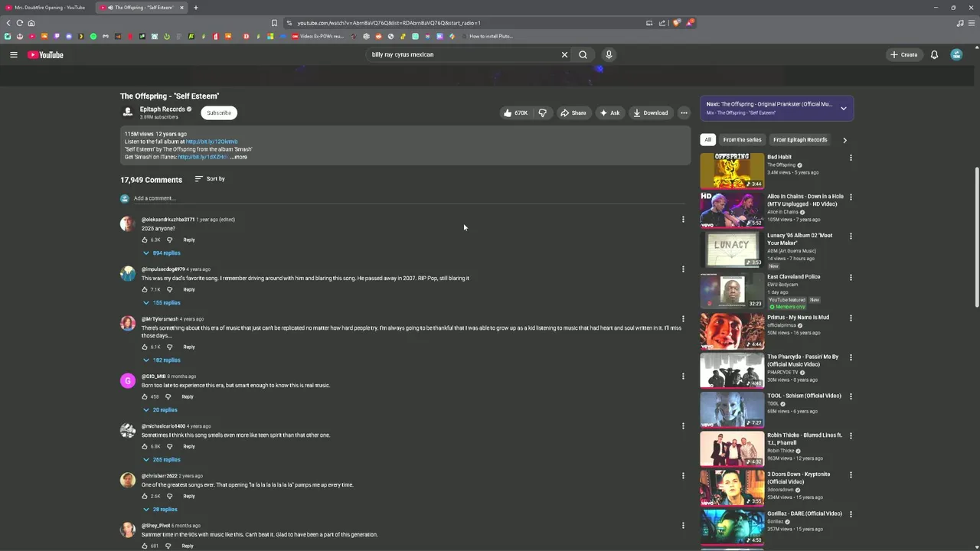The height and width of the screenshot is (551, 980).
Task: Reply to the @chrisbarr2622 comment
Action: pyautogui.click(x=189, y=496)
